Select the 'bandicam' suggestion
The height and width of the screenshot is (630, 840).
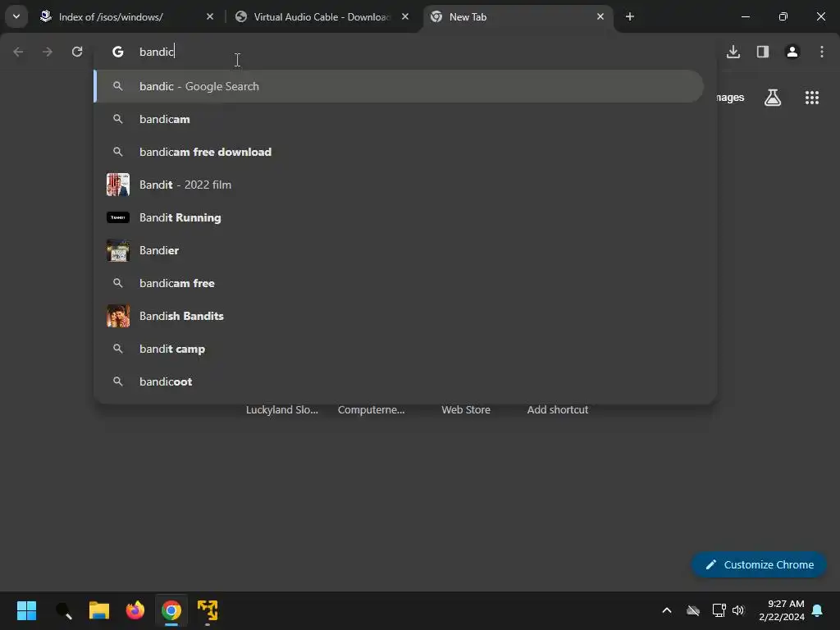pyautogui.click(x=399, y=119)
